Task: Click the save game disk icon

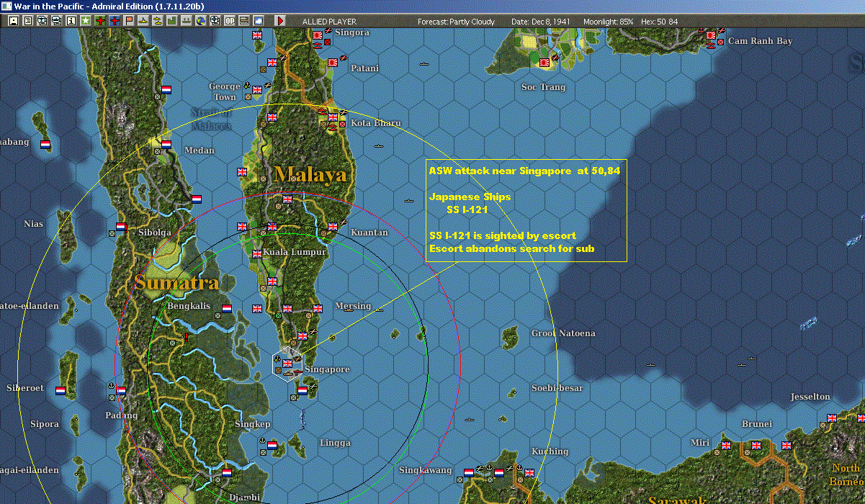Action: pyautogui.click(x=14, y=21)
